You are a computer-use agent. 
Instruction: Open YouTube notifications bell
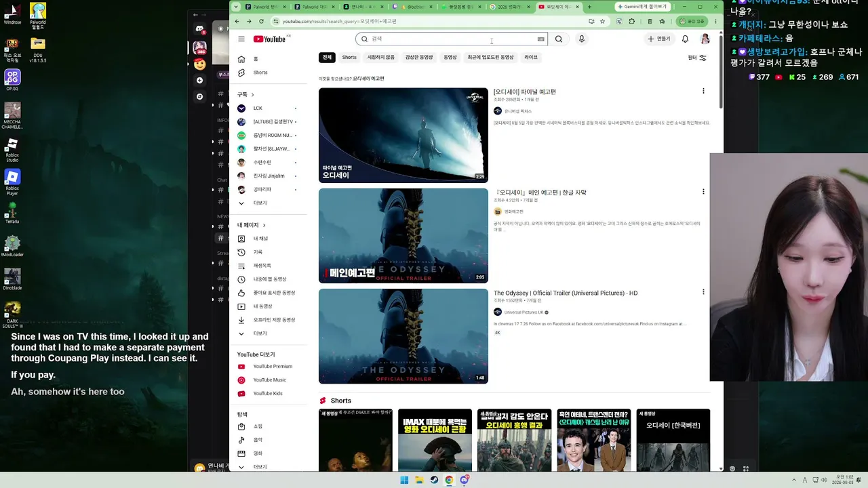coord(685,39)
